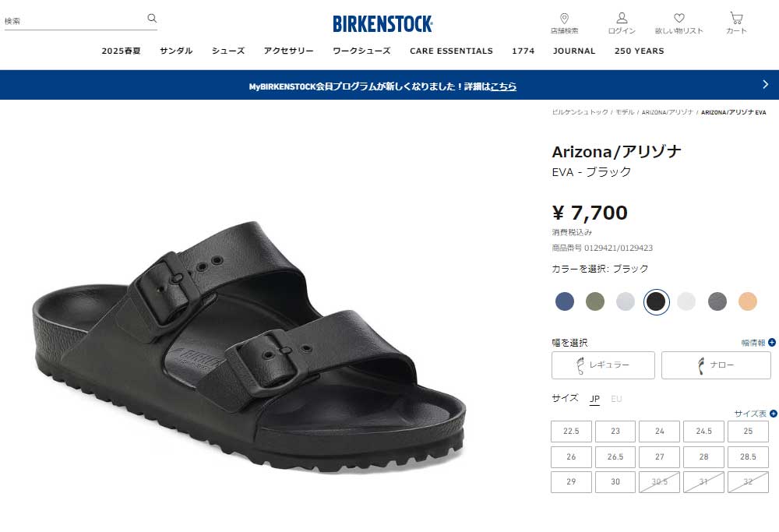
Task: Switch size units to EU
Action: (x=616, y=399)
